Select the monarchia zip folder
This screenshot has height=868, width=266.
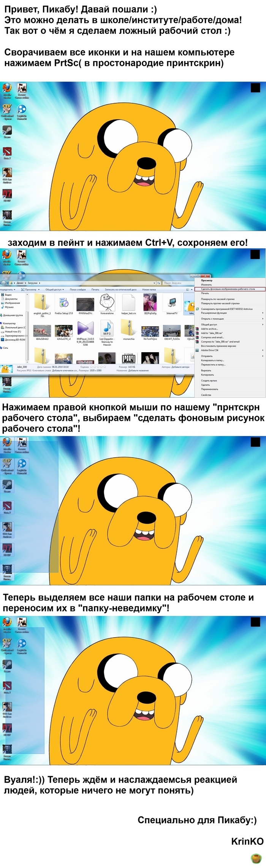pyautogui.click(x=129, y=330)
